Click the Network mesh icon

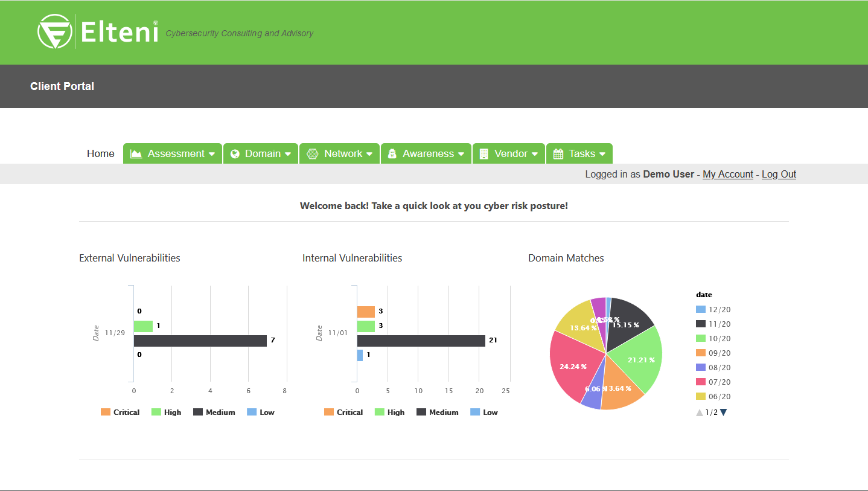click(312, 154)
